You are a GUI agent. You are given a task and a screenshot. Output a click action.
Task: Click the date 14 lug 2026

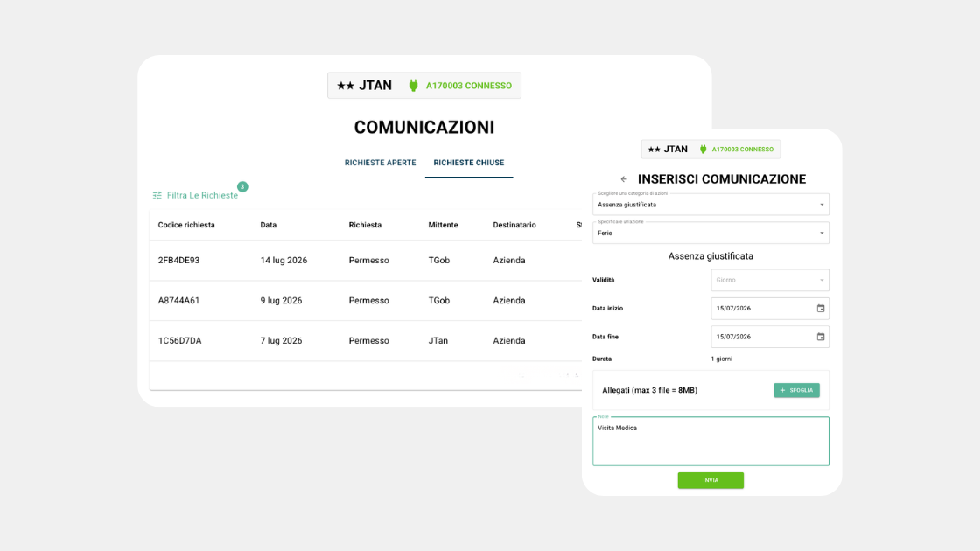pyautogui.click(x=283, y=261)
